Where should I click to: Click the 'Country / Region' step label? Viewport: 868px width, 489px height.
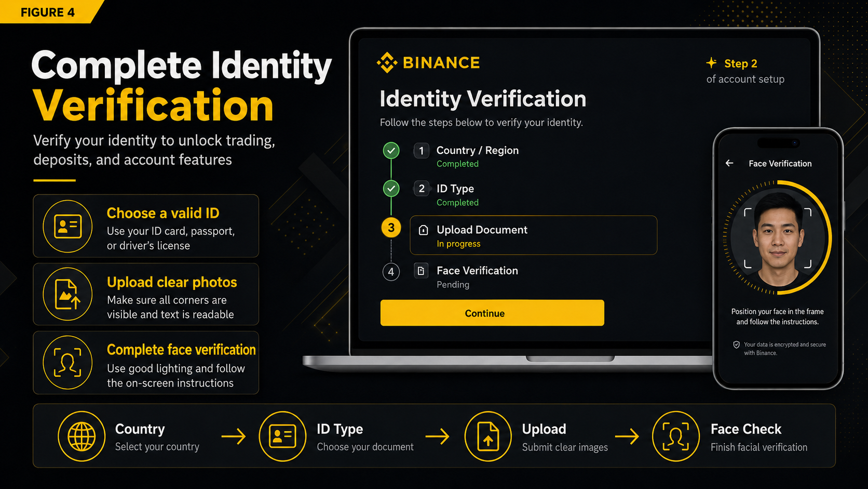478,150
